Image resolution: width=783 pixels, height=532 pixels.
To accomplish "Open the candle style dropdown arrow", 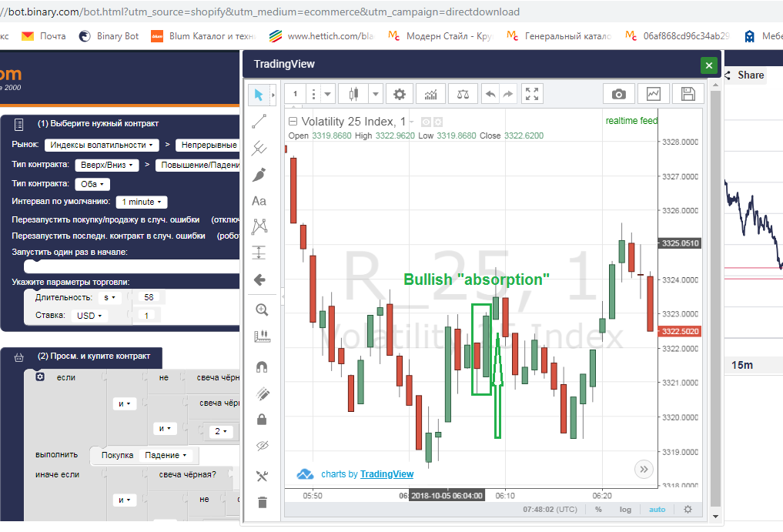I will tap(376, 94).
